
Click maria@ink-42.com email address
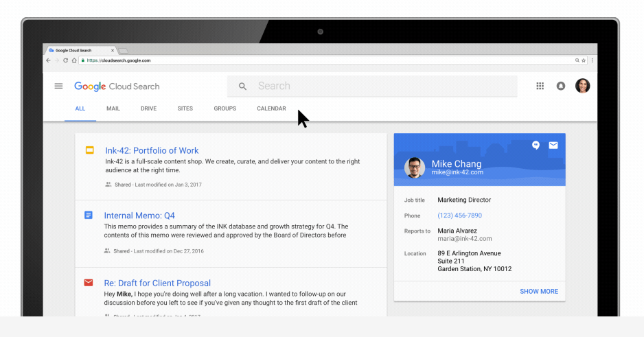click(465, 238)
